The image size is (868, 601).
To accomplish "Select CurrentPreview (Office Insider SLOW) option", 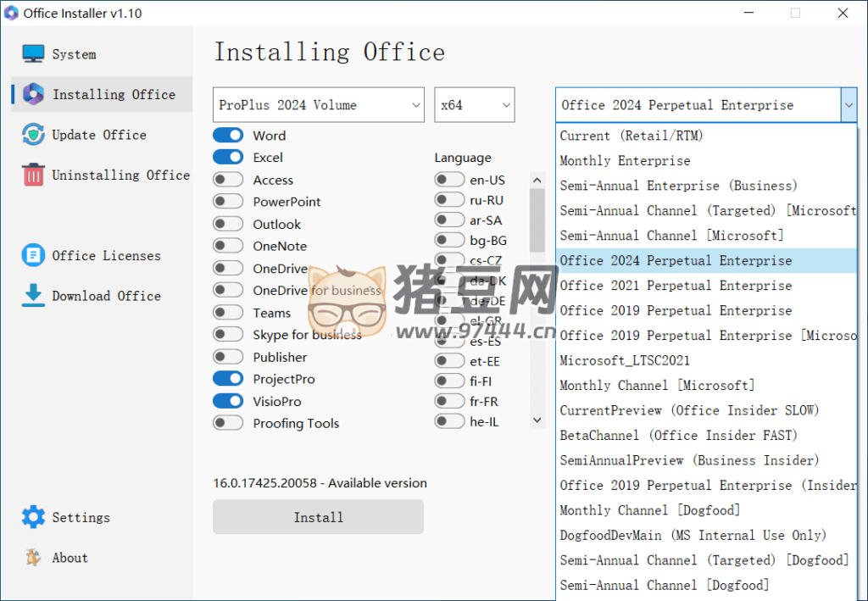I will tap(706, 410).
